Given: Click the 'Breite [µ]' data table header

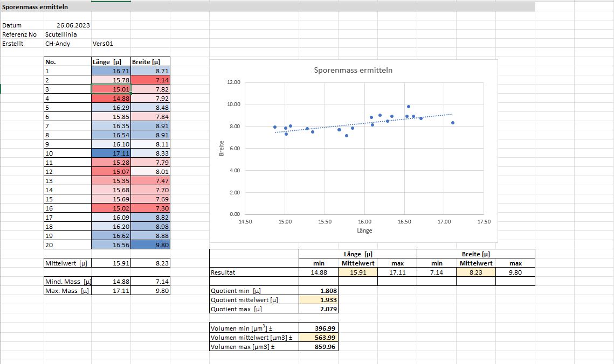Looking at the screenshot, I should tap(150, 62).
